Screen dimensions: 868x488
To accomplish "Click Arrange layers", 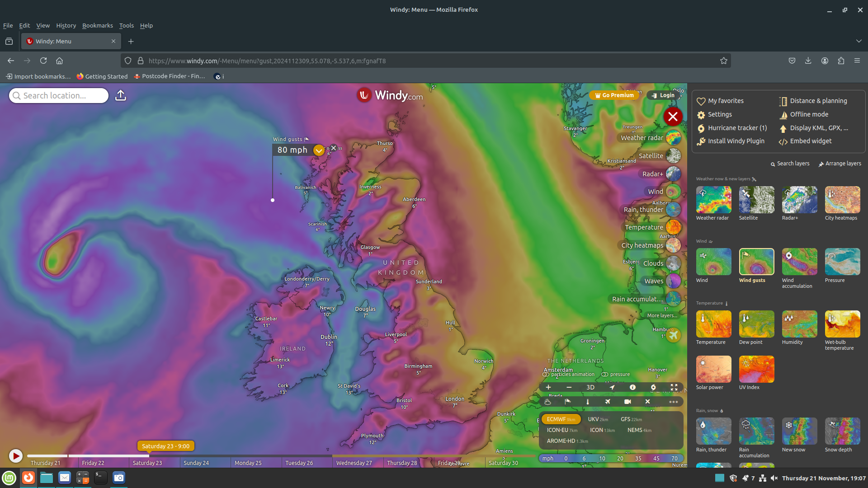I will [x=840, y=164].
